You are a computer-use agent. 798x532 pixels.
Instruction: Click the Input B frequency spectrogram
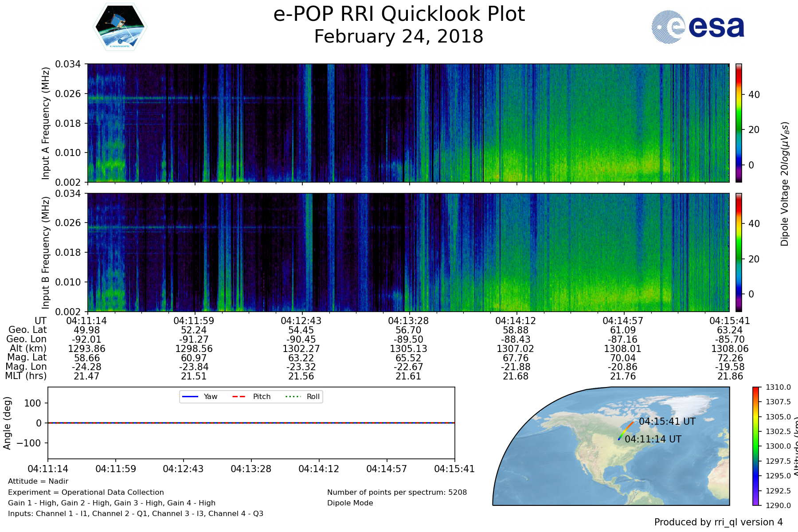408,252
